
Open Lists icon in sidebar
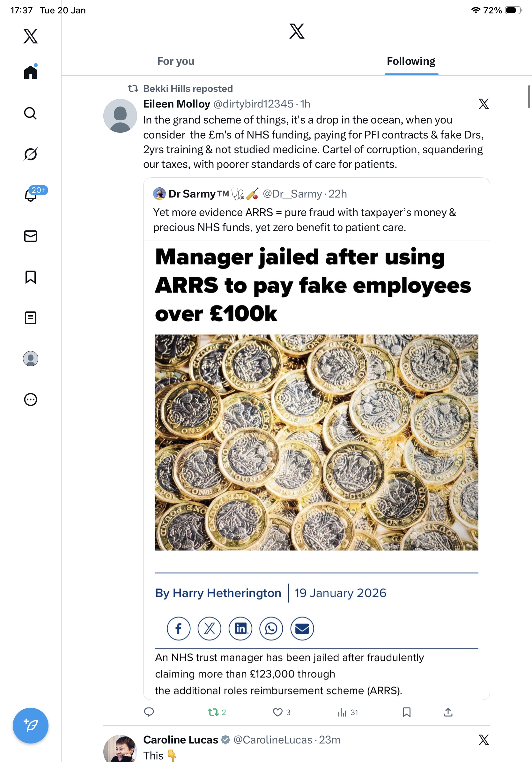pyautogui.click(x=31, y=317)
